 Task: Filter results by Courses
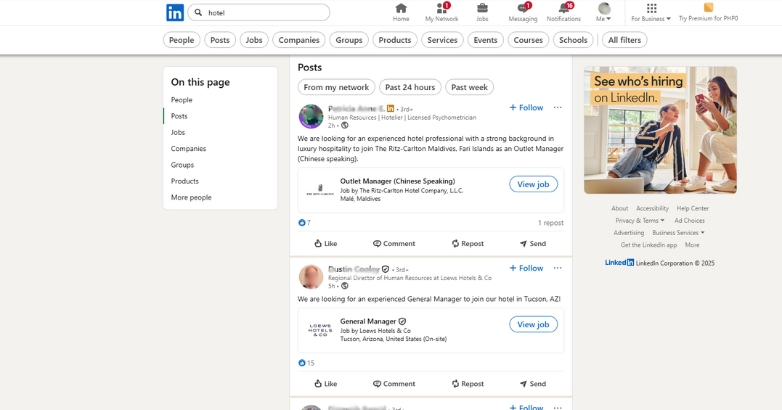pyautogui.click(x=528, y=40)
